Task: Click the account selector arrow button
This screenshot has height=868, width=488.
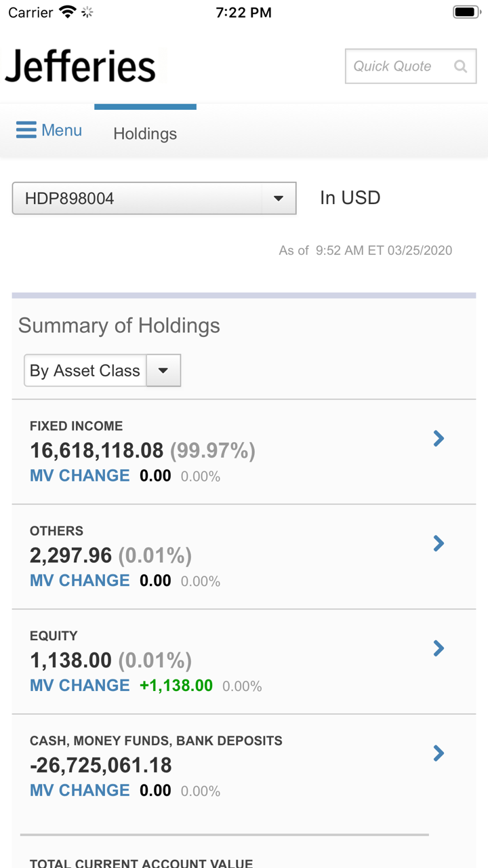Action: click(x=278, y=199)
